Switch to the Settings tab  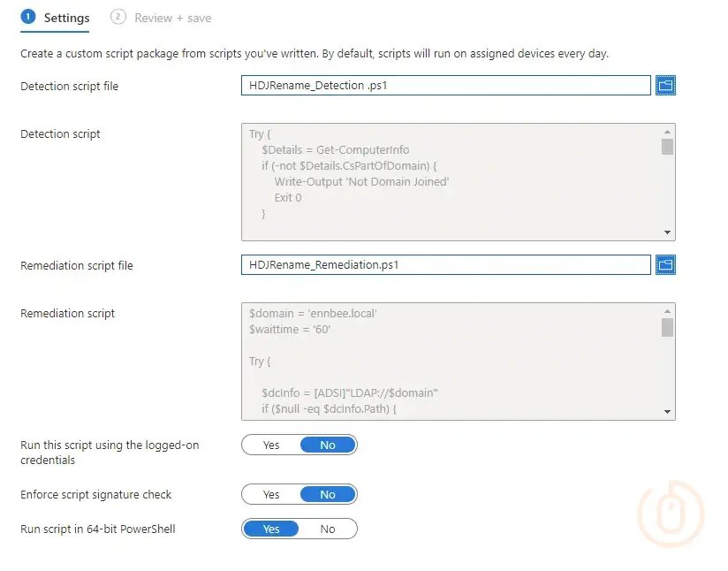(66, 18)
